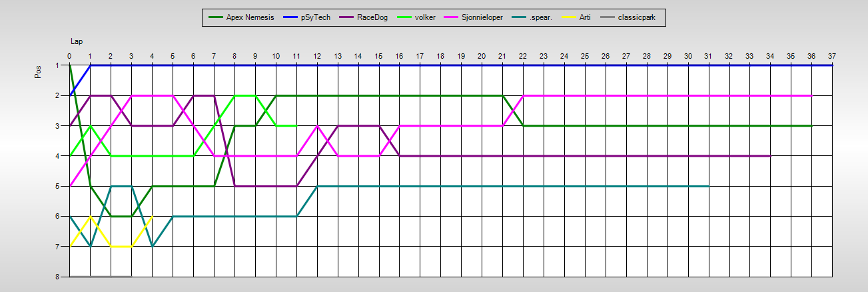This screenshot has height=292, width=868.
Task: Click position 1 on the Pos axis
Action: coord(58,65)
